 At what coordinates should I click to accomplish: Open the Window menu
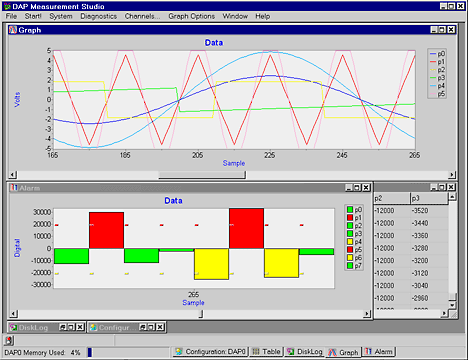pos(235,16)
